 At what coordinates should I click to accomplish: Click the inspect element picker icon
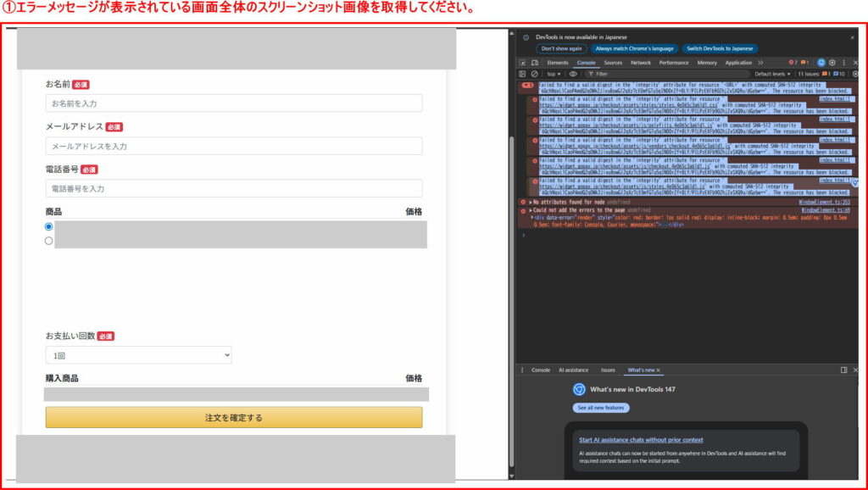523,63
